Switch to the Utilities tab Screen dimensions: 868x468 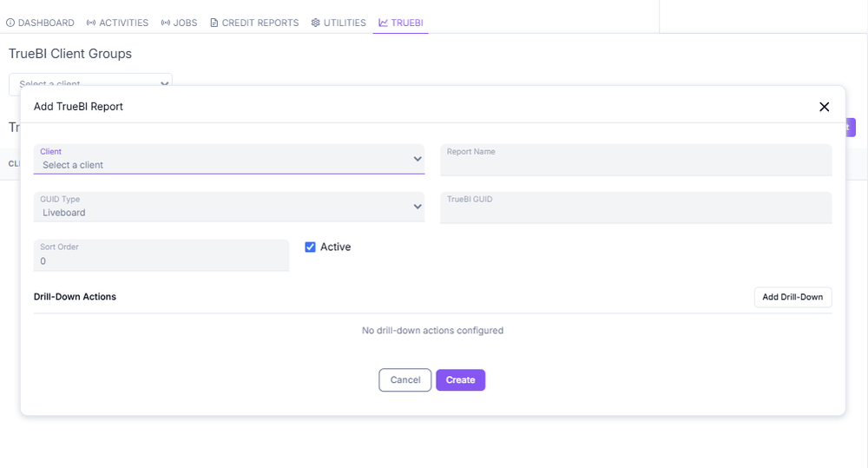coord(339,23)
